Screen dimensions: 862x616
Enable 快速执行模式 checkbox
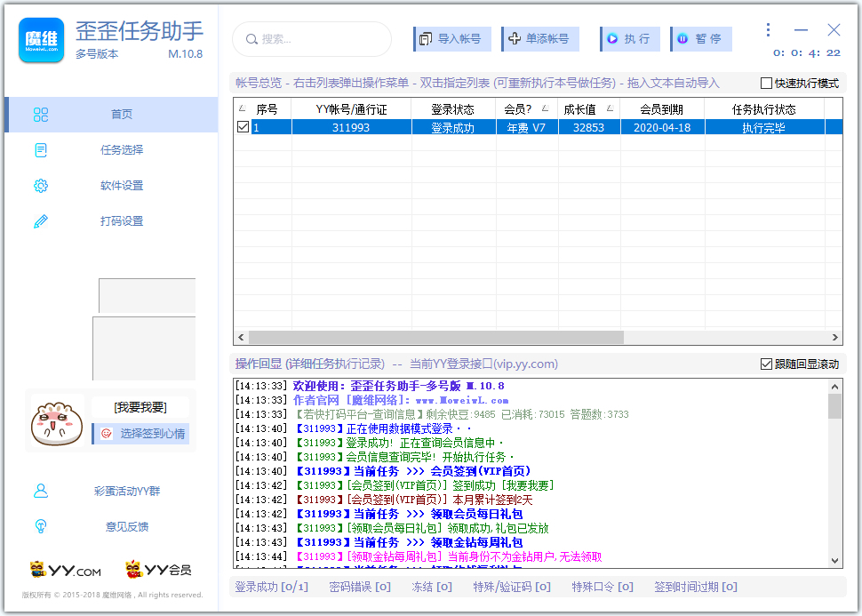point(766,83)
